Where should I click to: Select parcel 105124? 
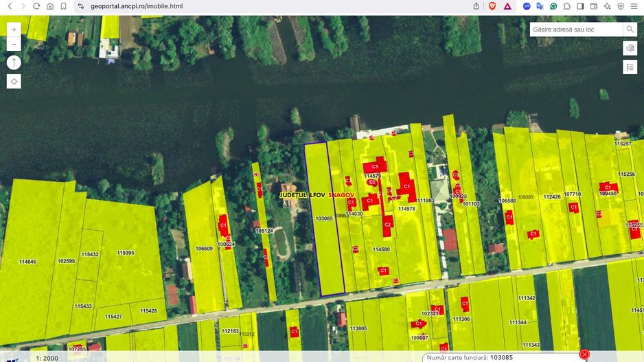pyautogui.click(x=264, y=231)
